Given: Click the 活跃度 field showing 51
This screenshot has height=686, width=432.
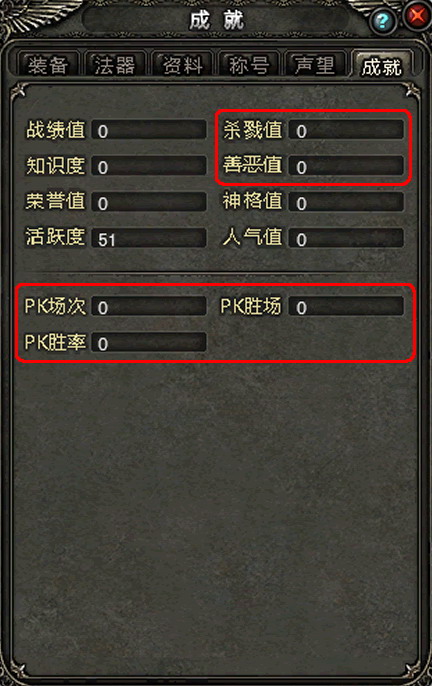Looking at the screenshot, I should 149,238.
